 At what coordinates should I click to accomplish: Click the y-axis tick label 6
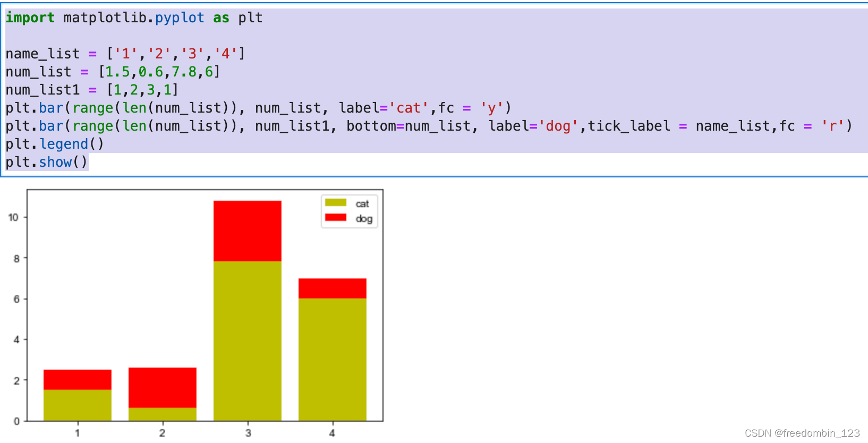point(16,299)
